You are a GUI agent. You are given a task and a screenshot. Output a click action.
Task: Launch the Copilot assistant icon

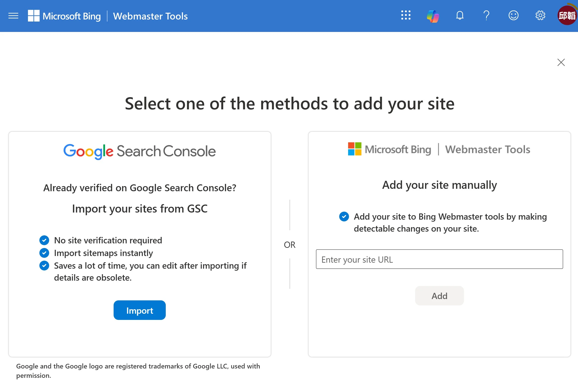point(433,16)
